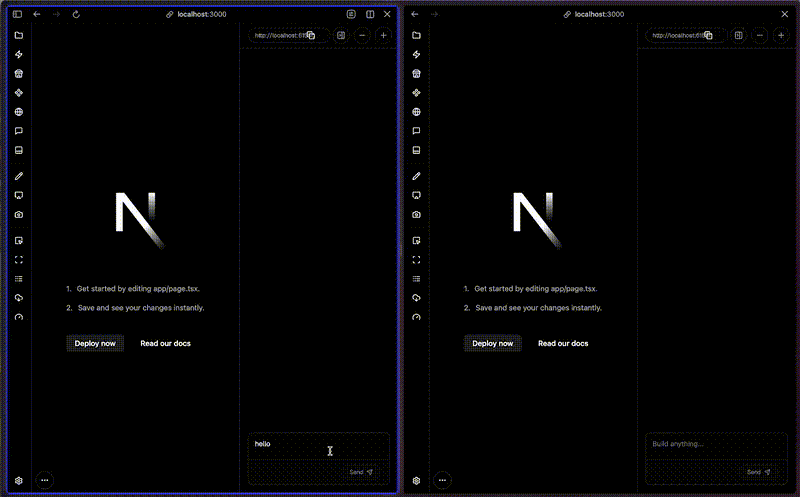Click the list rows icon in right pane
This screenshot has height=497, width=800.
(416, 279)
